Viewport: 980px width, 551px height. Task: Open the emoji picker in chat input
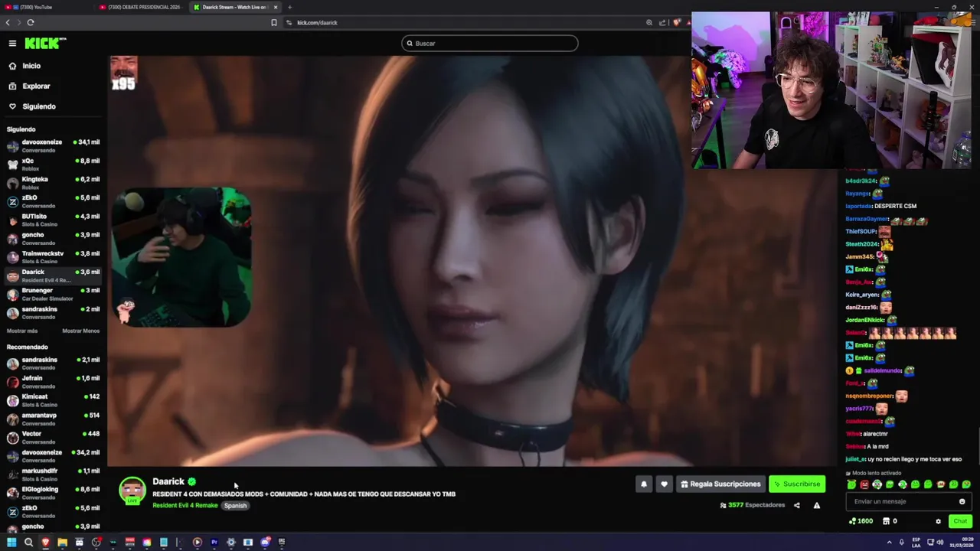[x=962, y=501]
